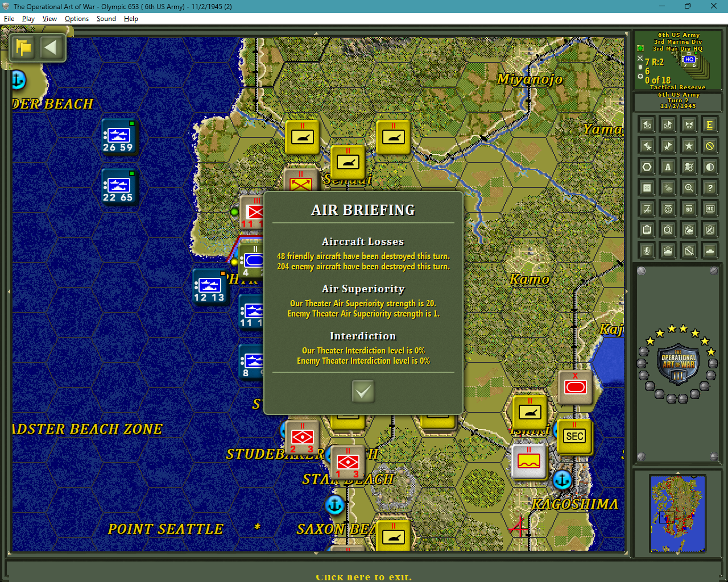Open clipboard with tank icon

point(668,251)
